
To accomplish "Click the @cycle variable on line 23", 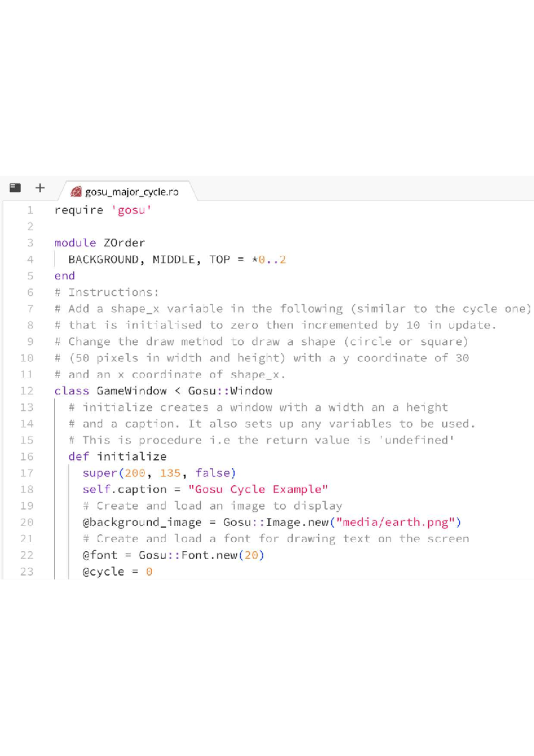I will [103, 572].
